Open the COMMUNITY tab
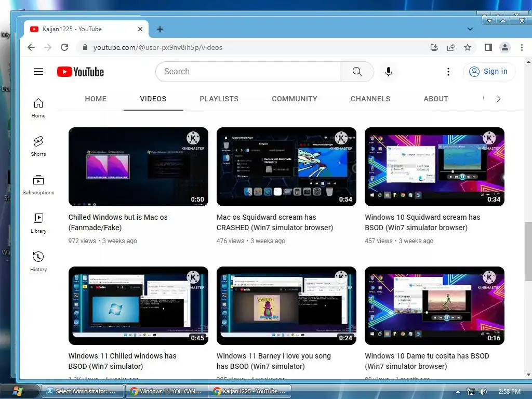The width and height of the screenshot is (532, 399). [295, 99]
